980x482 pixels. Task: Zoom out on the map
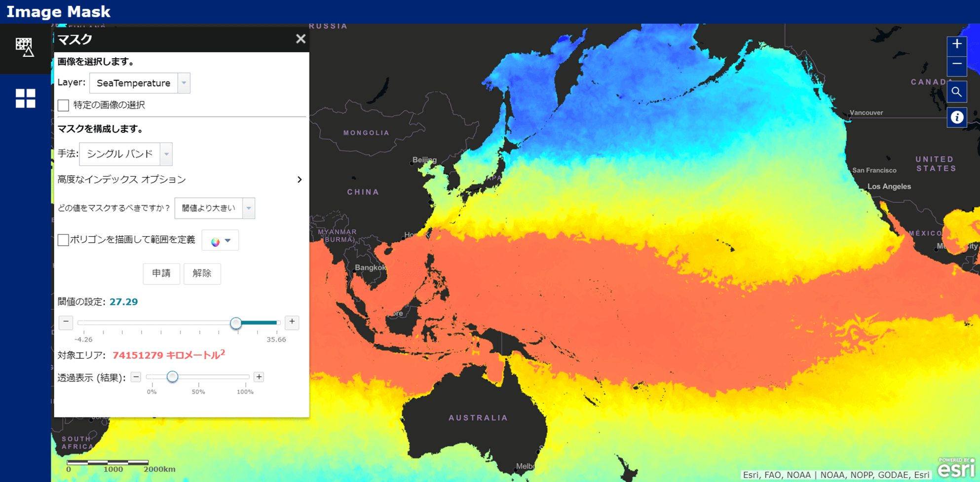[956, 65]
